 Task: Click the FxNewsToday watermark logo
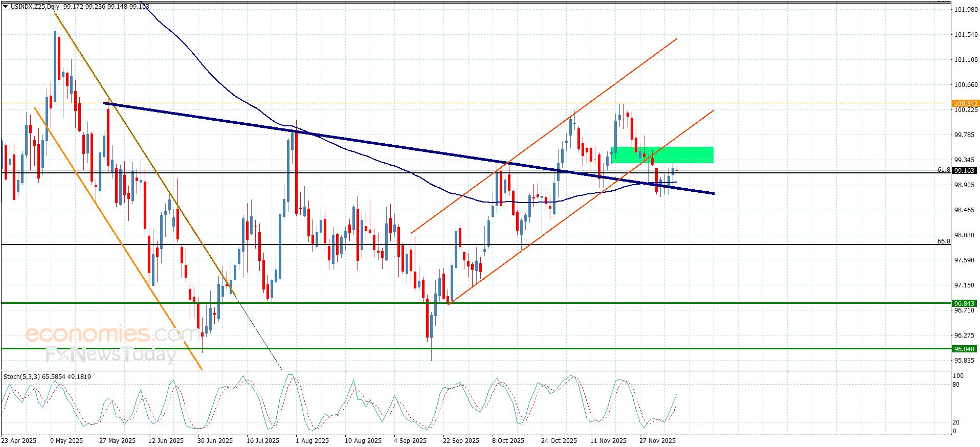pyautogui.click(x=110, y=354)
